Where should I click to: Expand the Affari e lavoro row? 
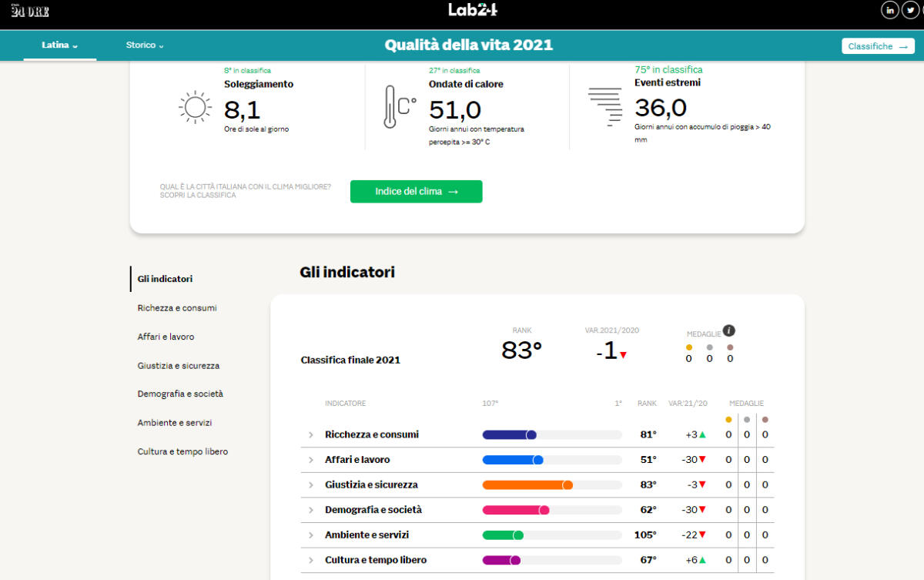point(311,460)
